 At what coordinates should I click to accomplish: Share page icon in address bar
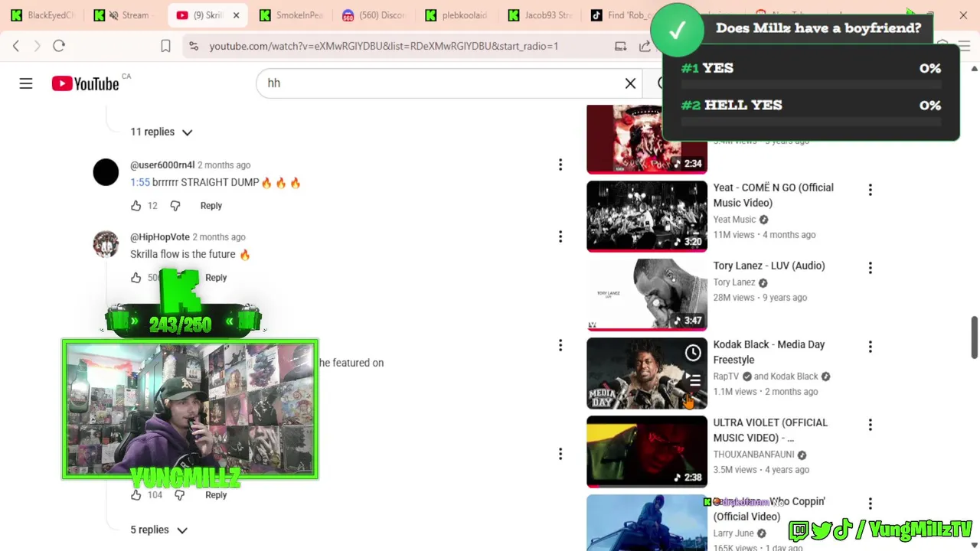pyautogui.click(x=645, y=46)
